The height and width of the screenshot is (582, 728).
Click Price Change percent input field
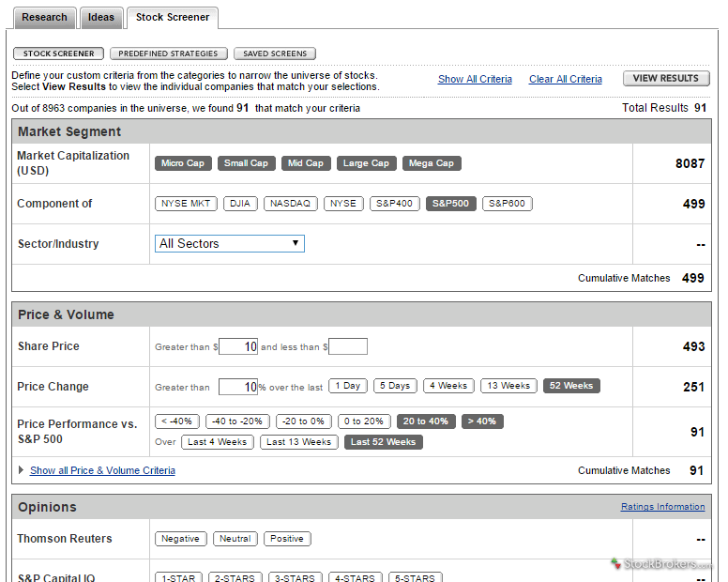coord(237,387)
